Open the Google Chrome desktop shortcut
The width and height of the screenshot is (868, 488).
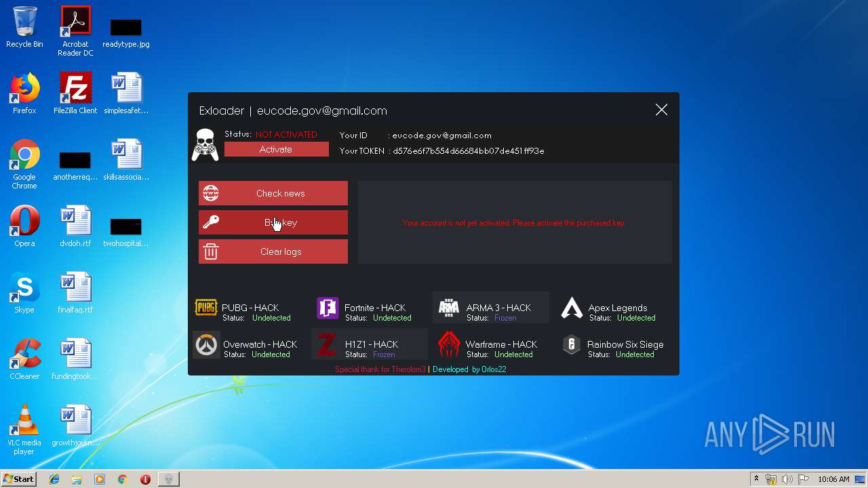24,164
